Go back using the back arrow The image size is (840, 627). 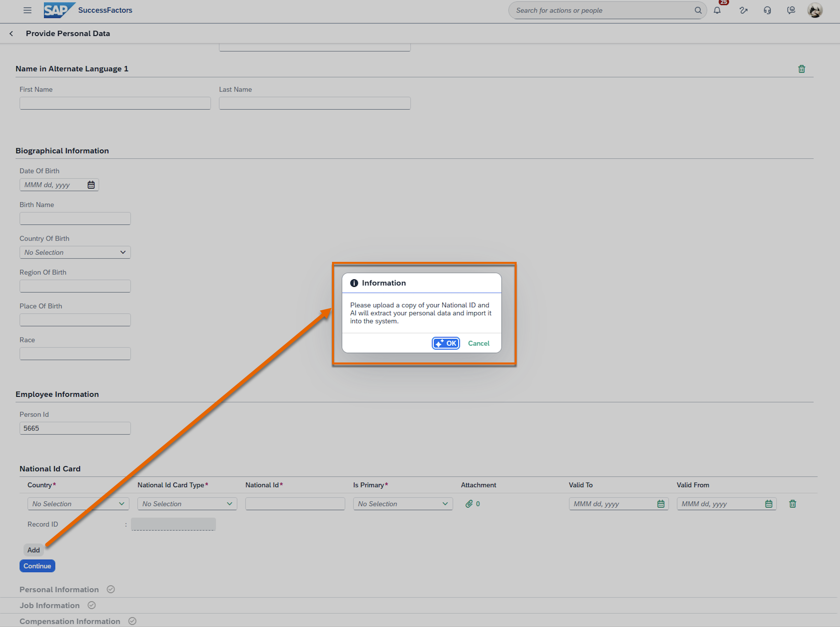[x=11, y=33]
